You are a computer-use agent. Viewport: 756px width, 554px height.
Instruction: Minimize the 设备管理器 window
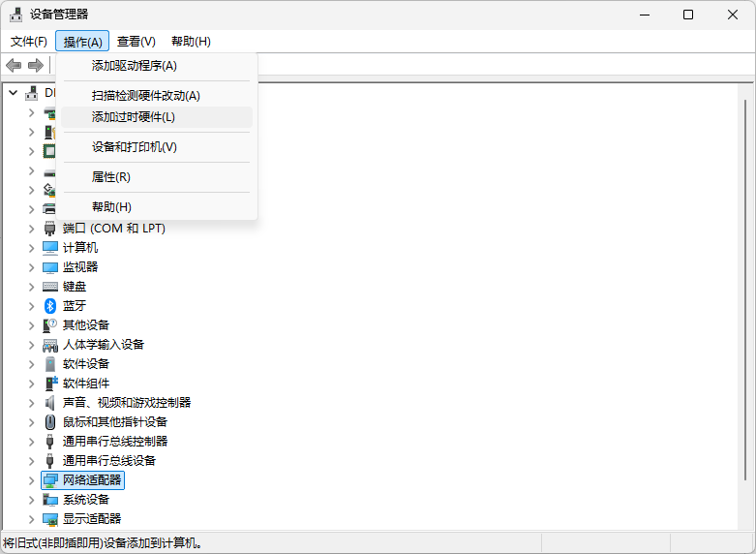[x=645, y=15]
